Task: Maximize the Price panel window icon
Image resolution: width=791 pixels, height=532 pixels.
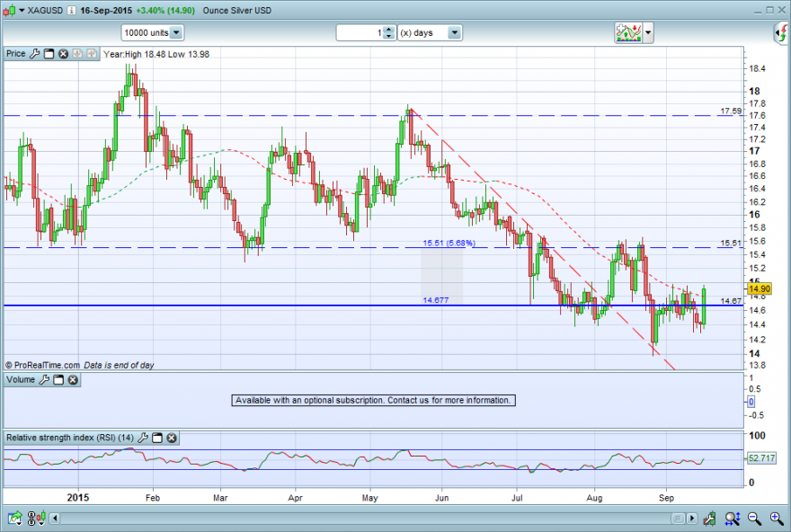Action: (49, 53)
